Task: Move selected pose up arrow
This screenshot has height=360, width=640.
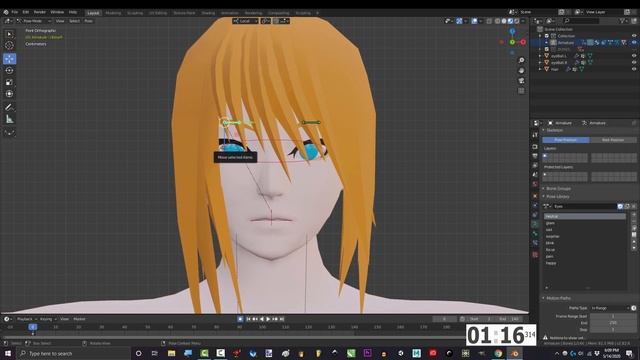Action: (634, 241)
